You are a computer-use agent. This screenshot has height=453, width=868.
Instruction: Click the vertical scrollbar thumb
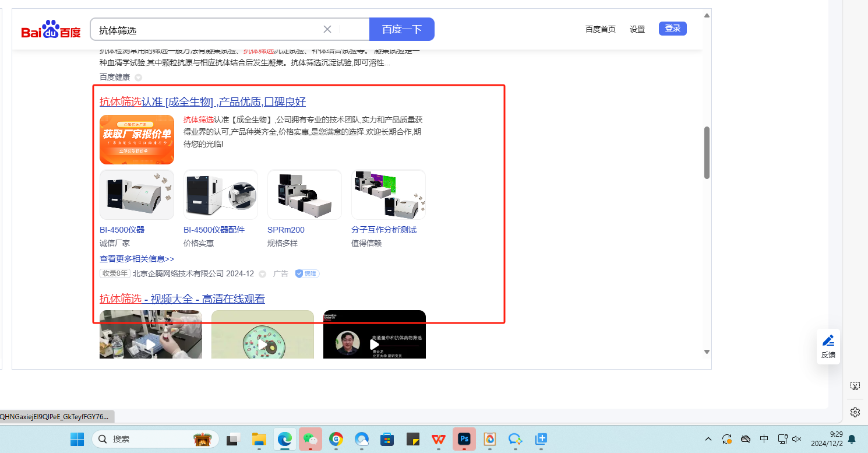click(x=707, y=152)
